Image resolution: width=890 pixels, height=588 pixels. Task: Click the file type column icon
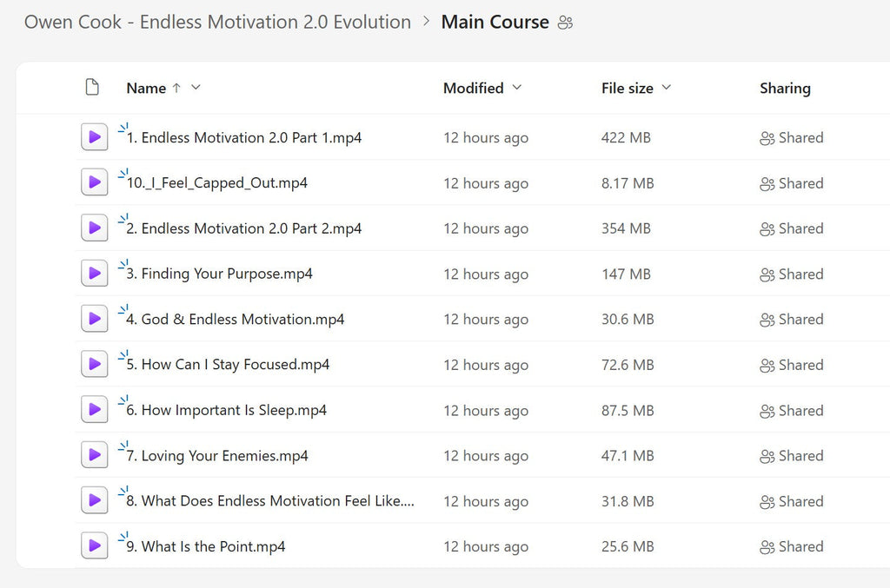point(92,88)
